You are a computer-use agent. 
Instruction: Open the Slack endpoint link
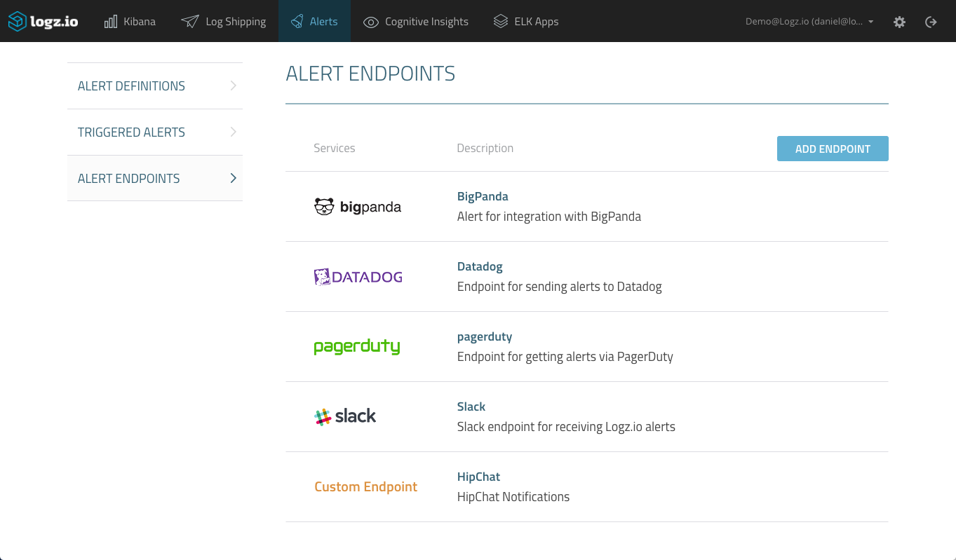tap(471, 407)
